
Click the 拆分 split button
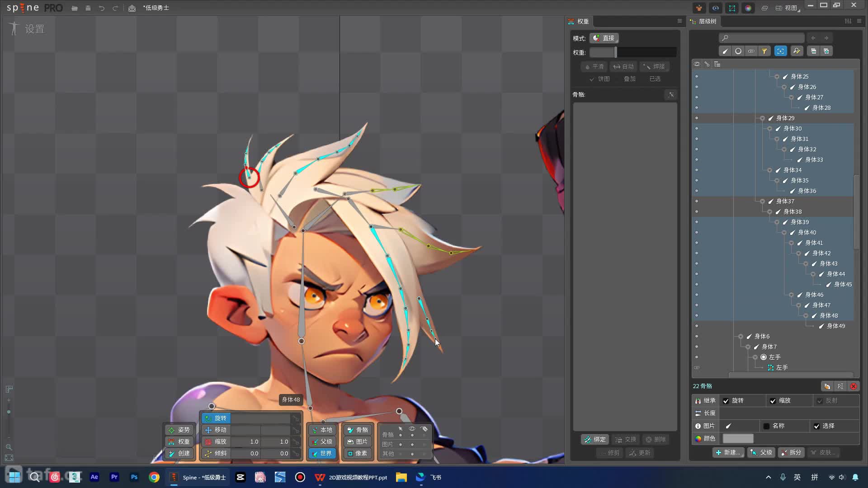click(x=791, y=453)
